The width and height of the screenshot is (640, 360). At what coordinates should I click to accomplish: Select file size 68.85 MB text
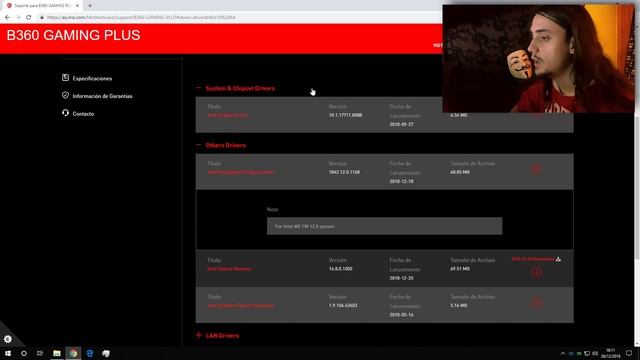(x=460, y=172)
